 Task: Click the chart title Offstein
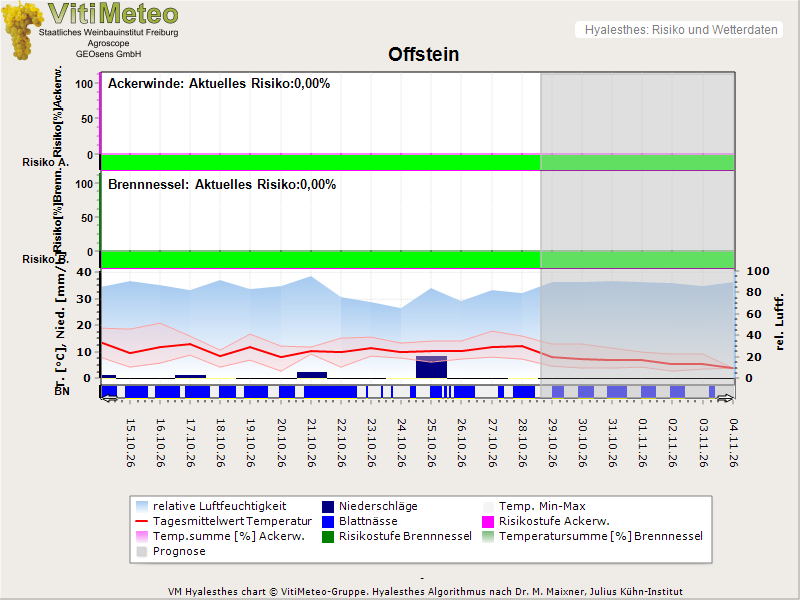pyautogui.click(x=423, y=55)
